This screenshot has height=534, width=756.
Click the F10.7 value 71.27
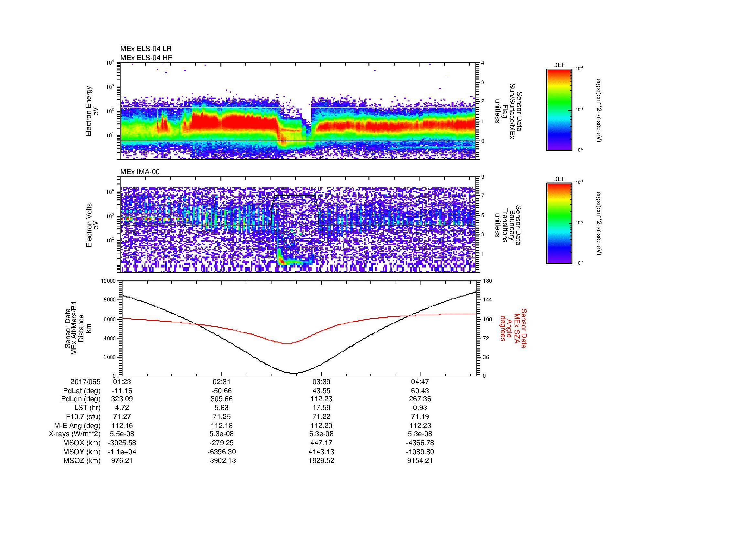pos(122,416)
